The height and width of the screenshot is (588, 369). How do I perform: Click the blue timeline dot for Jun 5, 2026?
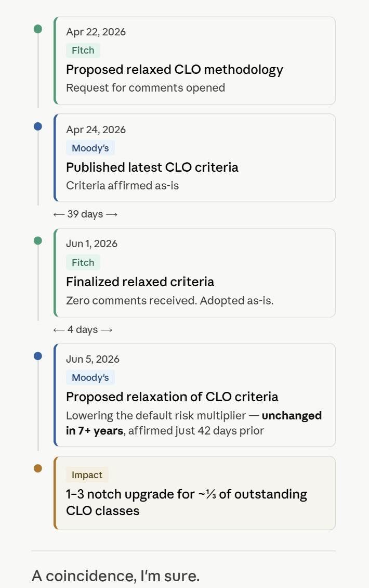pos(38,356)
